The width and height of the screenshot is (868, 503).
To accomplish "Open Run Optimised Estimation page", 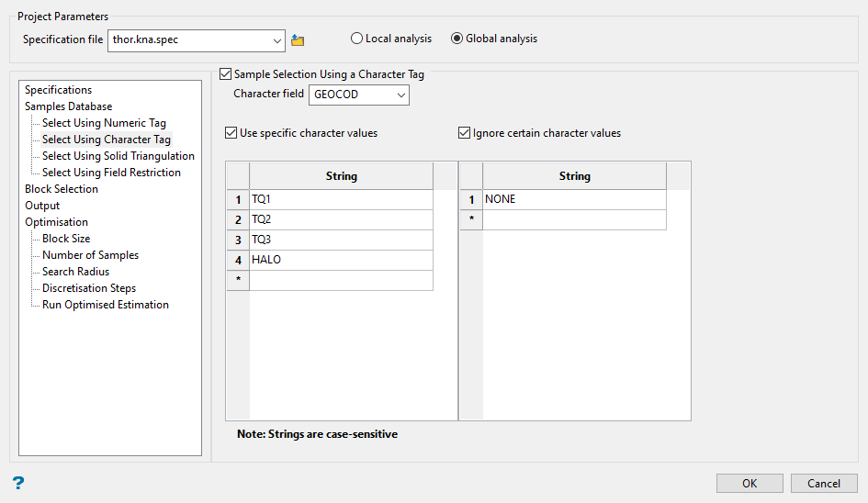I will pos(105,305).
